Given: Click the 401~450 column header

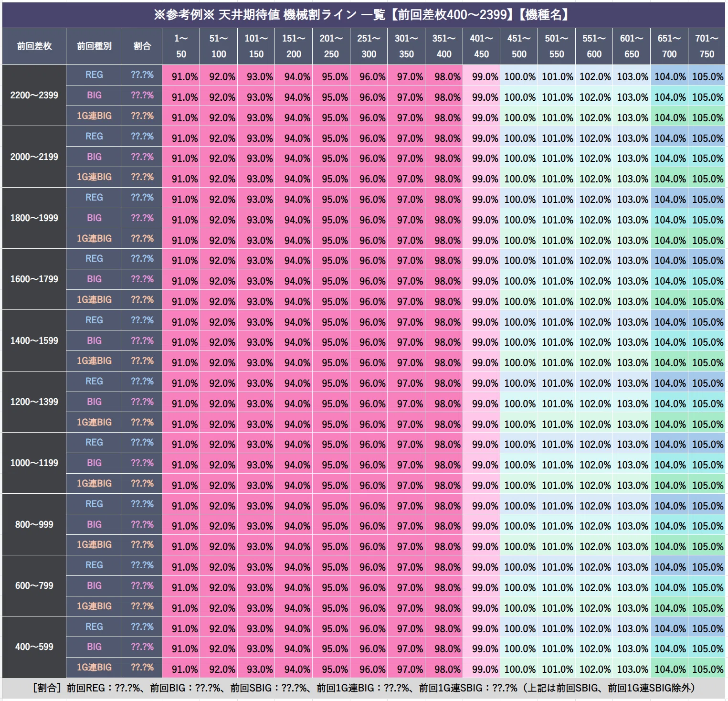Looking at the screenshot, I should point(482,46).
